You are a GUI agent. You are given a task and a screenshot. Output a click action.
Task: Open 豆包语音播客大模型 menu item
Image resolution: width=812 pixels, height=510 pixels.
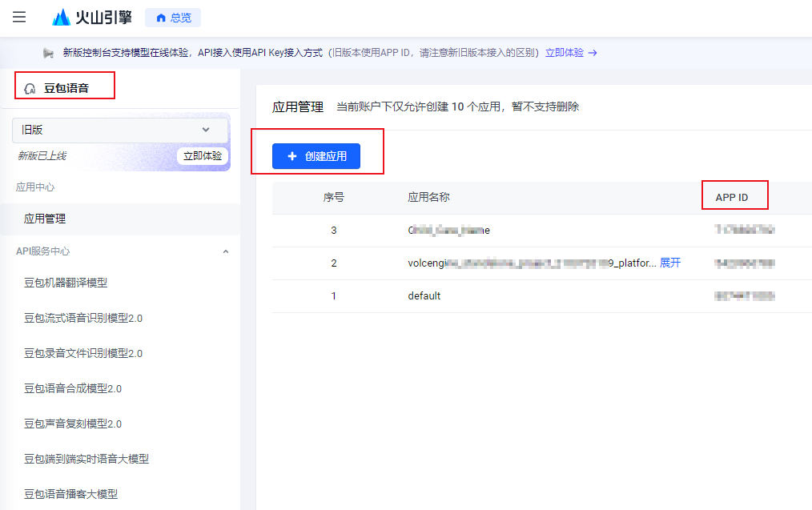(71, 494)
